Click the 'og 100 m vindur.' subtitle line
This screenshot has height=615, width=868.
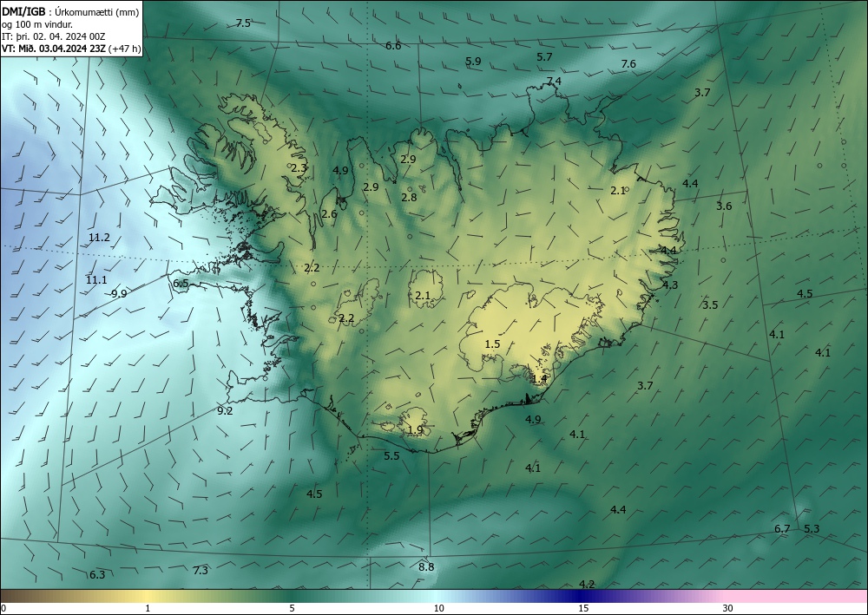click(x=37, y=24)
